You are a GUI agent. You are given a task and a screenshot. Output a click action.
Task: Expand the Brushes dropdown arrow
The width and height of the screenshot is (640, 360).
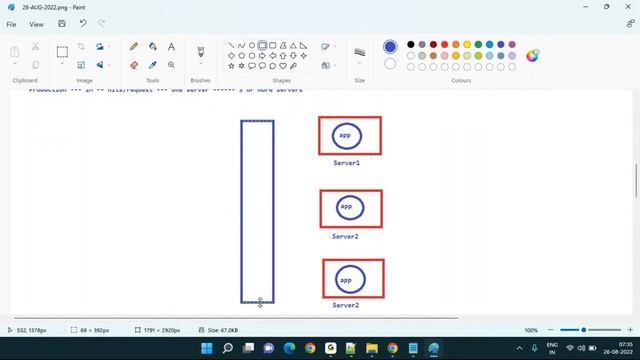(200, 64)
